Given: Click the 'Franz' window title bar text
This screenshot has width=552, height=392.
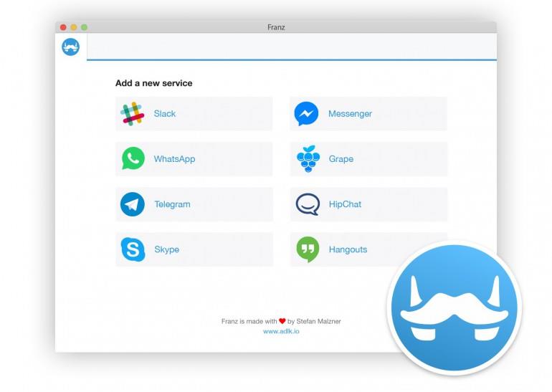Looking at the screenshot, I should click(275, 27).
